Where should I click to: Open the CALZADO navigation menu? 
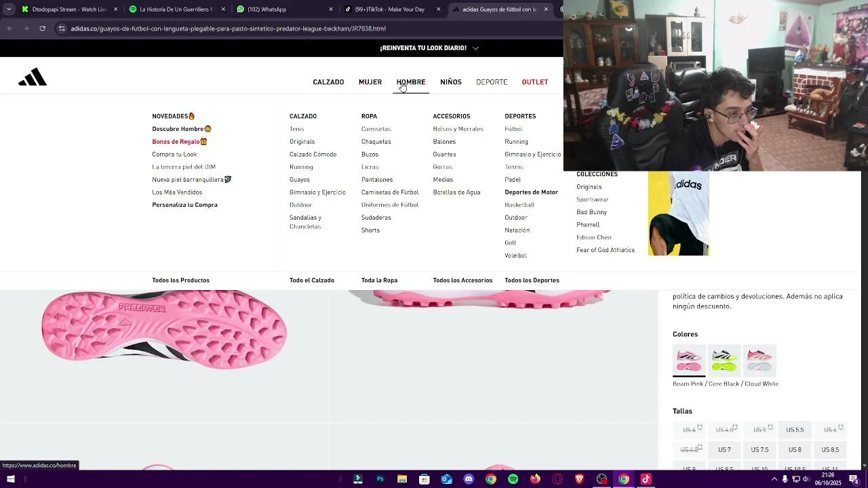[328, 82]
